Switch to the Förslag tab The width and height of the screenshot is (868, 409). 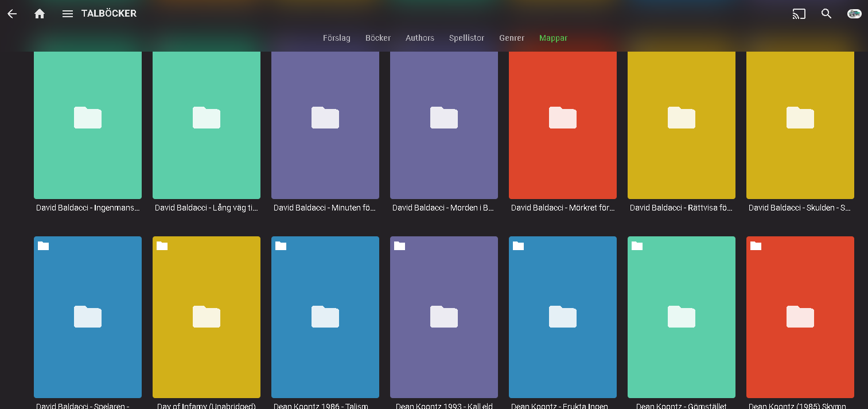tap(336, 38)
